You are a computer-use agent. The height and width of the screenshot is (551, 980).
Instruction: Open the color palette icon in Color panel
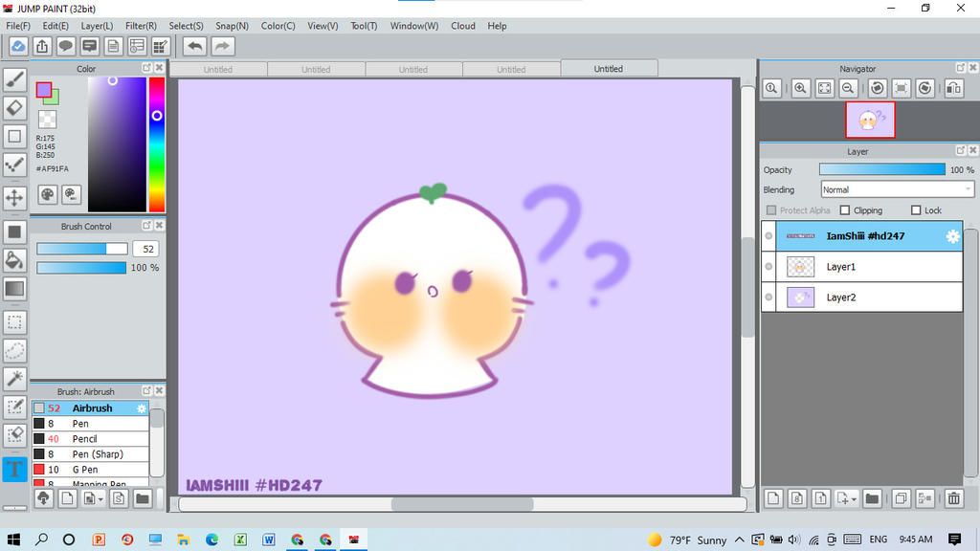(x=48, y=194)
